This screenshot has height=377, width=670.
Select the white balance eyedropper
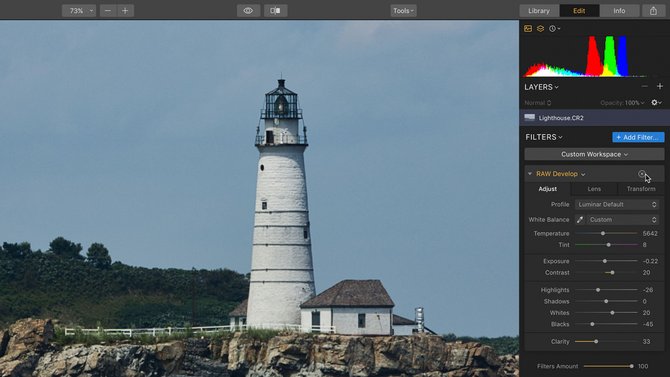point(580,220)
